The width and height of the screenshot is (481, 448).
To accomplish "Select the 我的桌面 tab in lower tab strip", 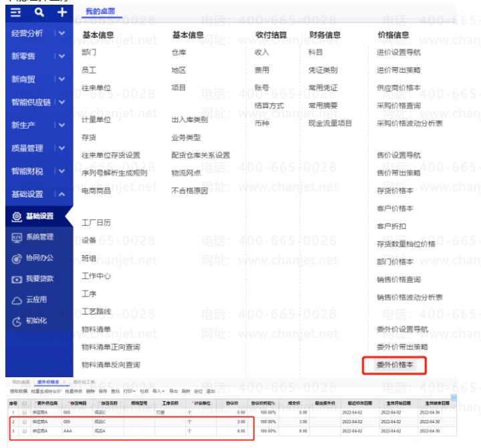I will point(21,382).
